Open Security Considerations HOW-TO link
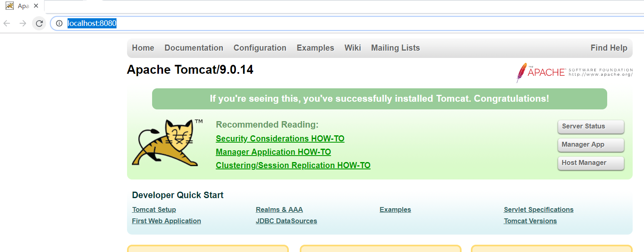The width and height of the screenshot is (644, 252). (280, 139)
